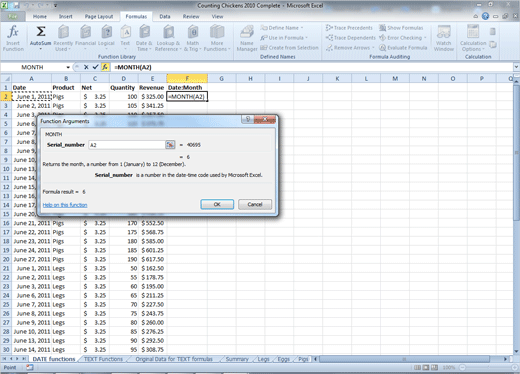Switch to the Review ribbon tab
The height and width of the screenshot is (374, 520).
[191, 16]
